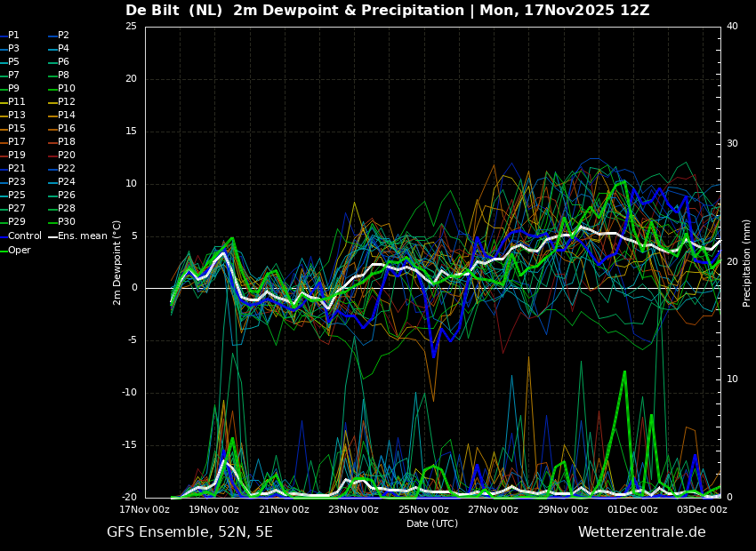Click the P11 legend color line
Screen dimensions: 756x551
pyautogui.click(x=4, y=102)
